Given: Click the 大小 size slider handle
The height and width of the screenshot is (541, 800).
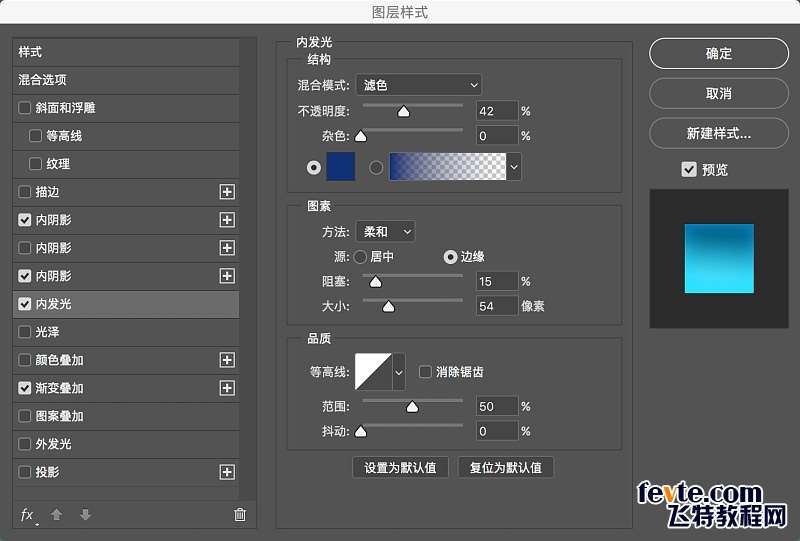Looking at the screenshot, I should [x=389, y=306].
